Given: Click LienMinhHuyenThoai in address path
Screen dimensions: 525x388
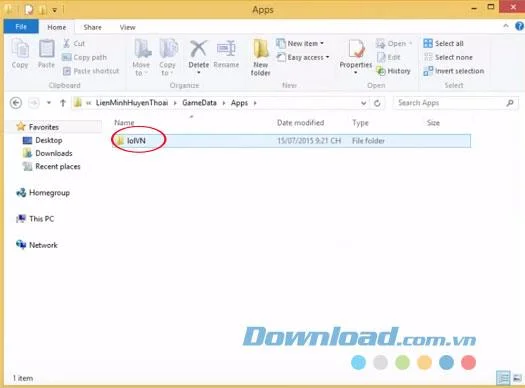Looking at the screenshot, I should pos(132,103).
